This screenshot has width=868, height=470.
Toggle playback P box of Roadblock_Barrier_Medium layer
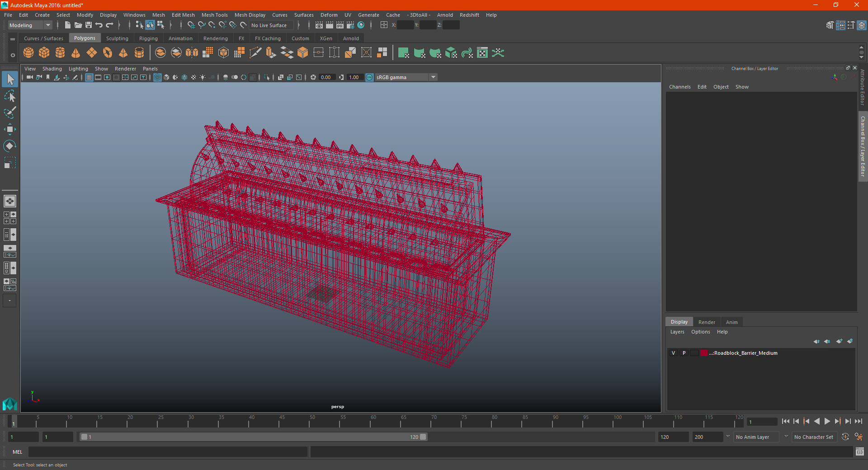(x=684, y=353)
